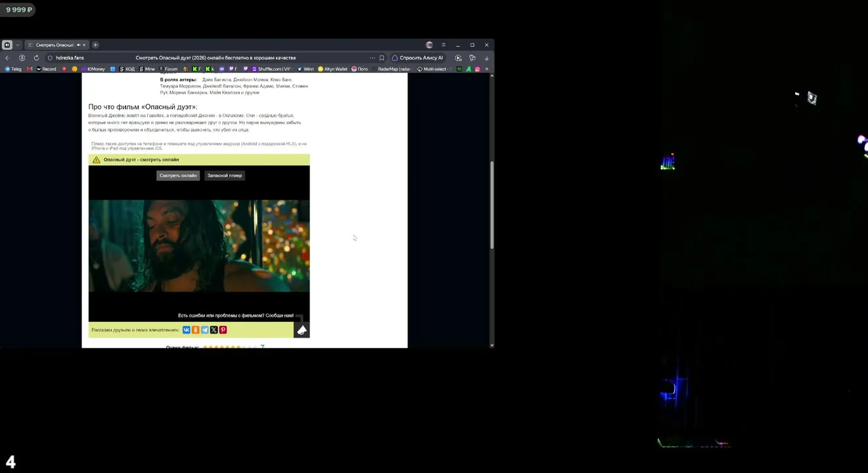Share the film on Odnoklassniki
Screen dimensions: 868x473
coord(196,330)
